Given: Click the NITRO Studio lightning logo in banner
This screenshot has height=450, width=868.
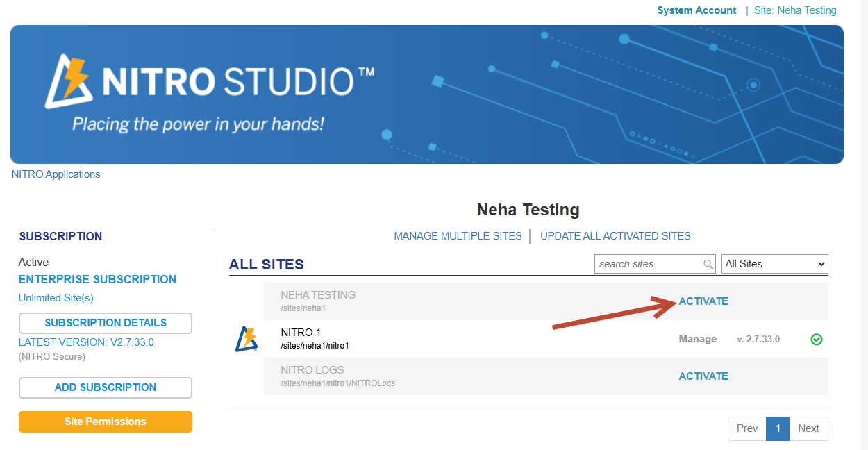Looking at the screenshot, I should click(x=67, y=81).
